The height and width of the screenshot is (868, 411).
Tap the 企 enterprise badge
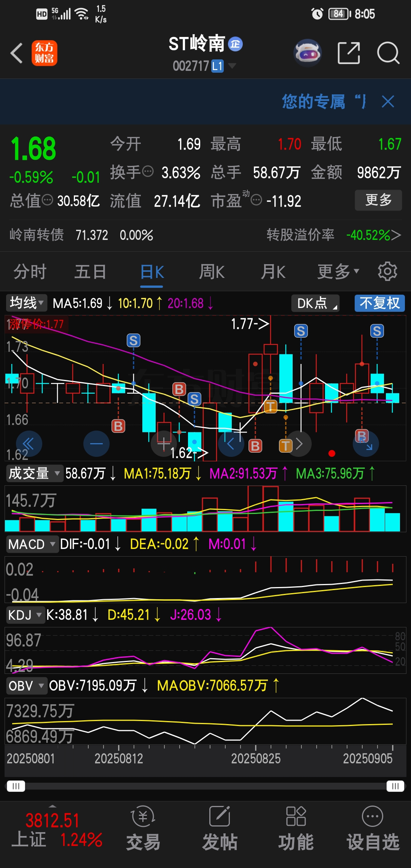[235, 44]
